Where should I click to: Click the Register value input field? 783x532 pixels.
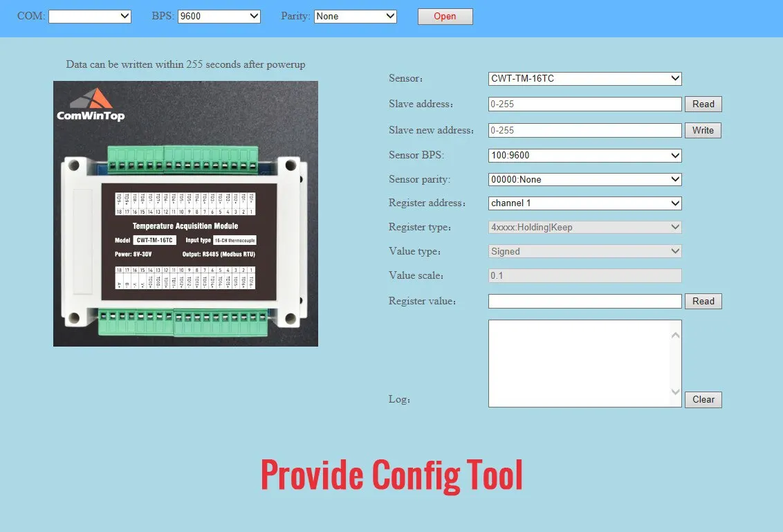tap(584, 301)
